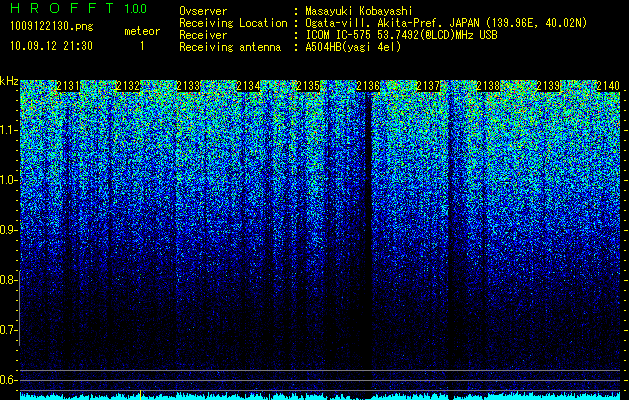
Task: Select the yellow meteor tick on bottom graph
Action: (x=140, y=395)
